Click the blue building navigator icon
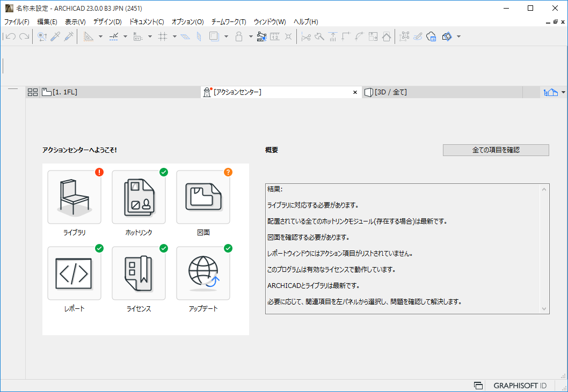 click(551, 92)
